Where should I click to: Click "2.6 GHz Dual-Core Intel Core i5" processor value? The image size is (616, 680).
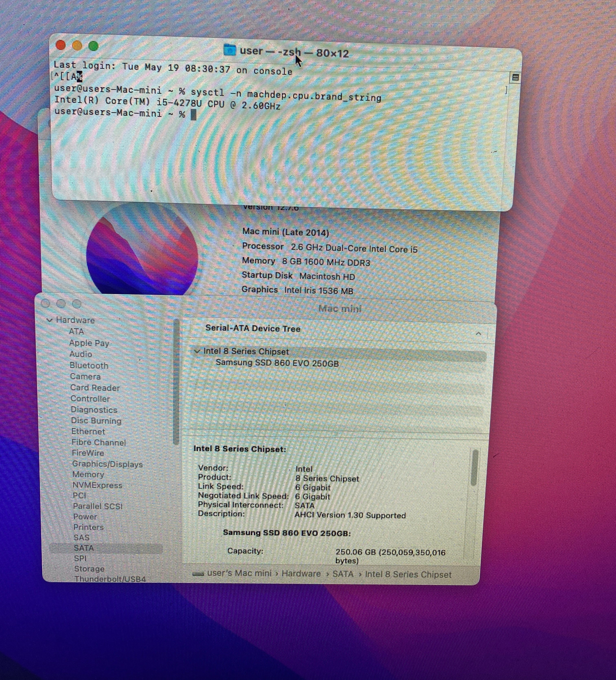[x=354, y=248]
